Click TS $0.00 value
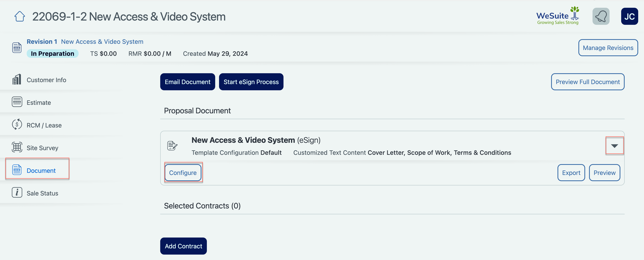 point(103,53)
